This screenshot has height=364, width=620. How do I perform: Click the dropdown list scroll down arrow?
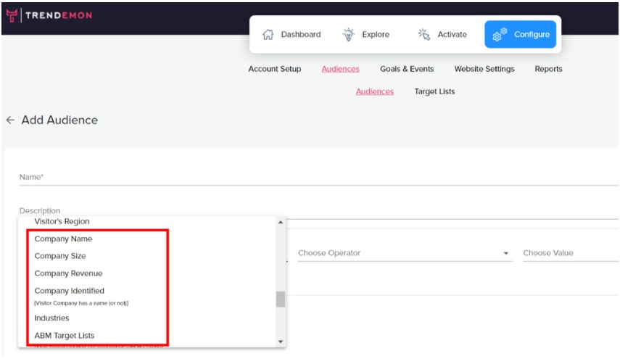pyautogui.click(x=281, y=342)
